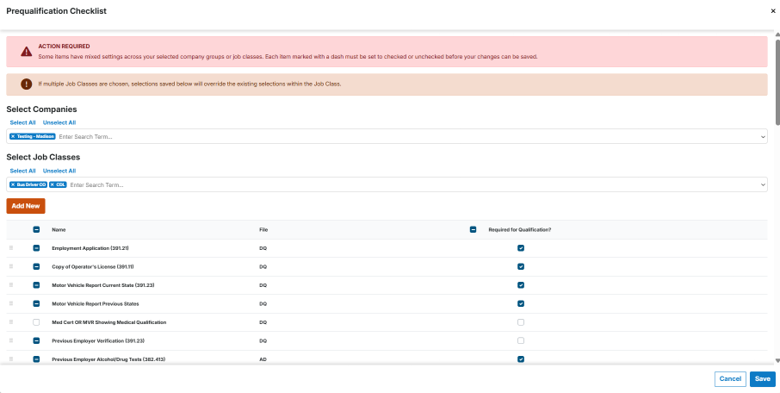
Task: Toggle row checkbox for Previous Employer Verification
Action: [36, 341]
